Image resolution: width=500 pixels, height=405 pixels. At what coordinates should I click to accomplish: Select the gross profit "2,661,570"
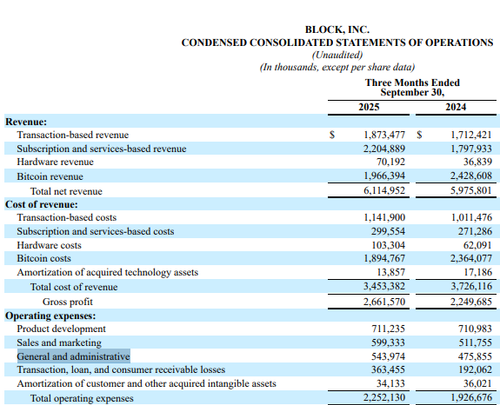pos(384,302)
